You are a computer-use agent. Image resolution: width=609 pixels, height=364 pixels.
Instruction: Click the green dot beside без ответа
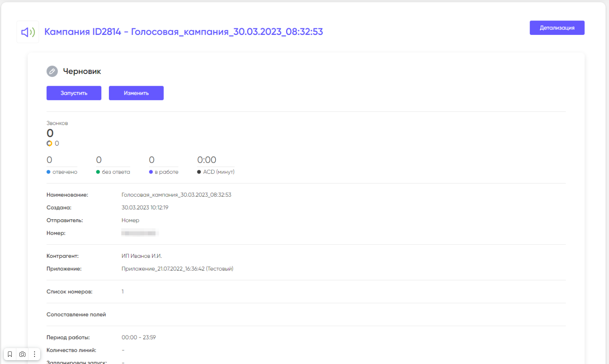[98, 172]
